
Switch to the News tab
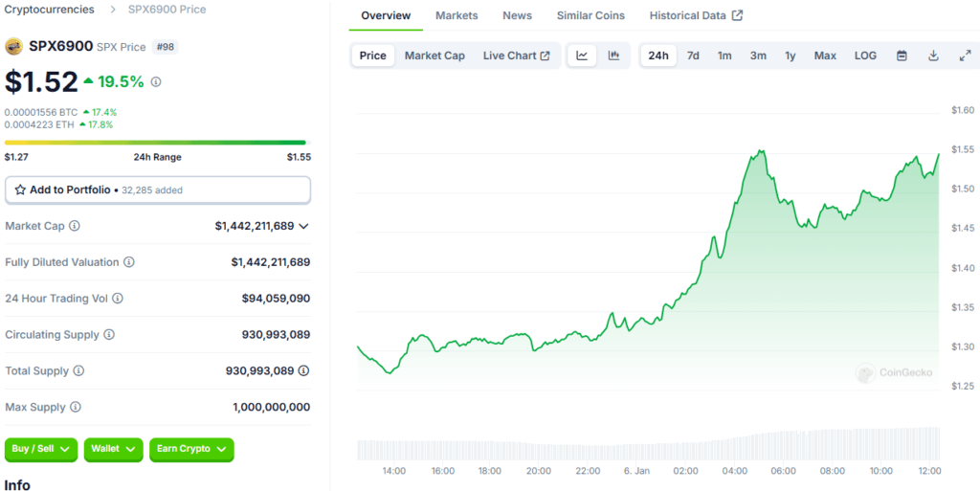pos(518,15)
